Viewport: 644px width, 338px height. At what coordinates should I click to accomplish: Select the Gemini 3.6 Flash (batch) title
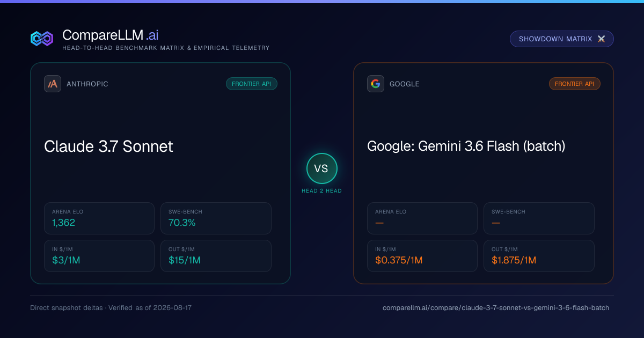pos(466,146)
